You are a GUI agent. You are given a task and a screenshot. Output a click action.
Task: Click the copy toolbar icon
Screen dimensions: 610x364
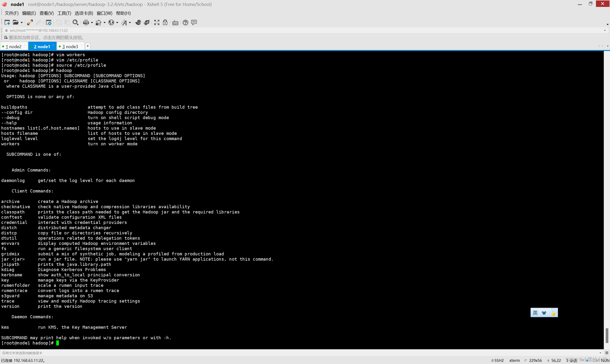click(59, 23)
